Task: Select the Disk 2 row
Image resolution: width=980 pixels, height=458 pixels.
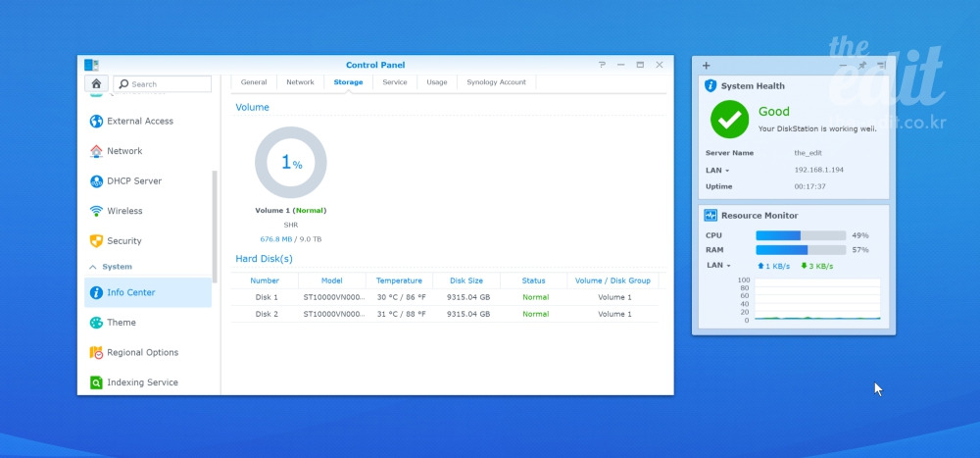Action: tap(444, 314)
